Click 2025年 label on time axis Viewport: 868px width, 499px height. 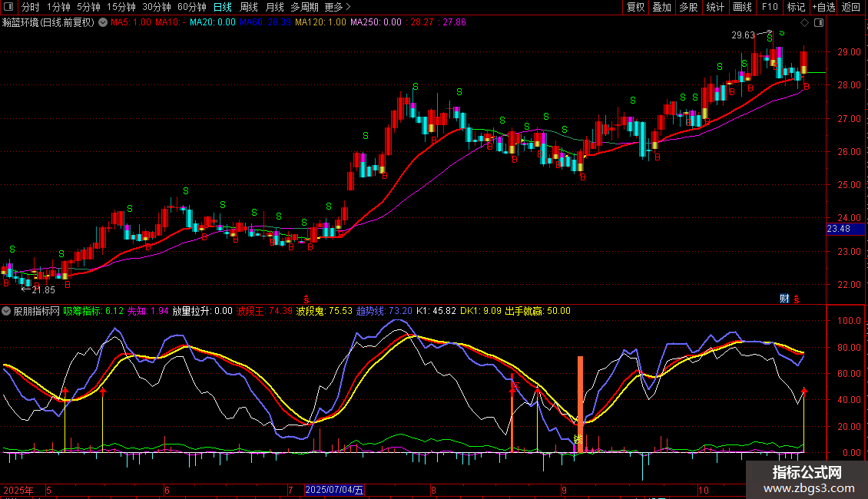[x=18, y=490]
